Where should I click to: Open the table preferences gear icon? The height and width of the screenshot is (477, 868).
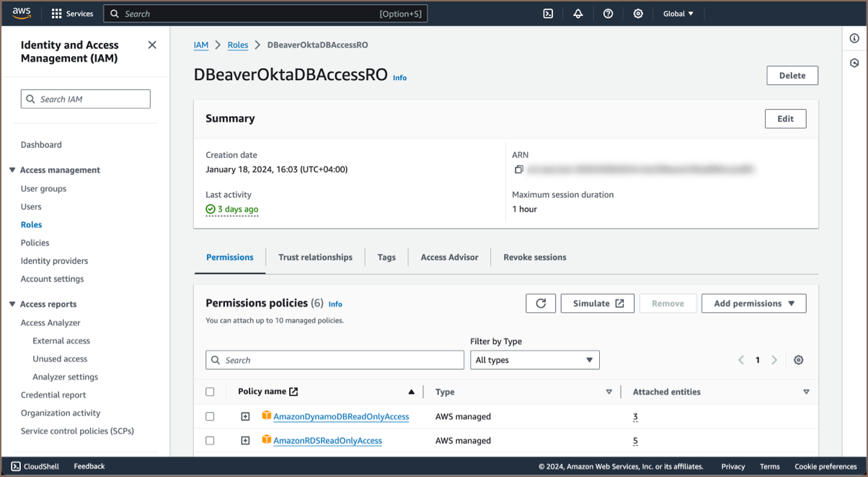(x=798, y=360)
